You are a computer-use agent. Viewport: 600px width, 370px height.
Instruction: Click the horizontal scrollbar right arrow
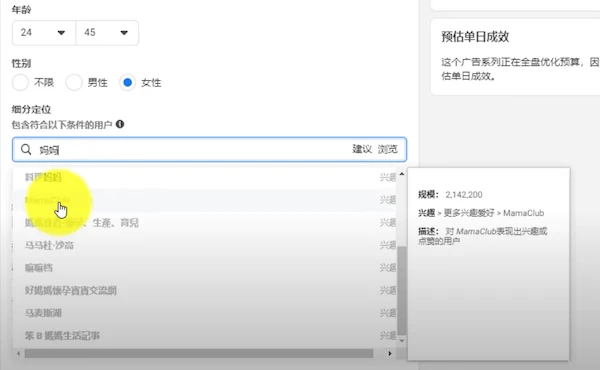(390, 354)
